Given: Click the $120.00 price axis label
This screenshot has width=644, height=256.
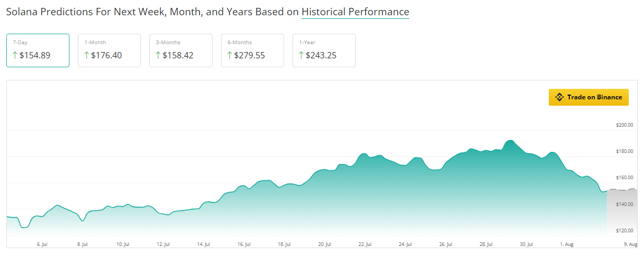Looking at the screenshot, I should click(x=624, y=231).
